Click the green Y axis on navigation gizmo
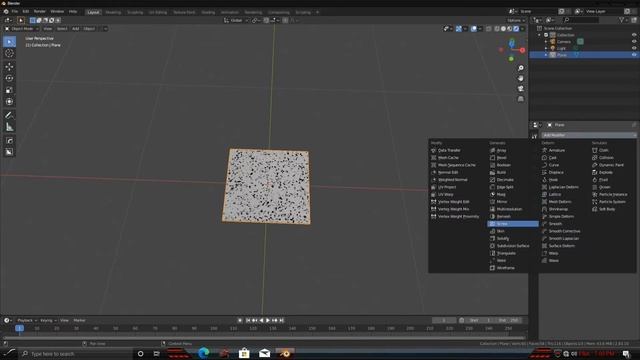The image size is (640, 360). 511,59
